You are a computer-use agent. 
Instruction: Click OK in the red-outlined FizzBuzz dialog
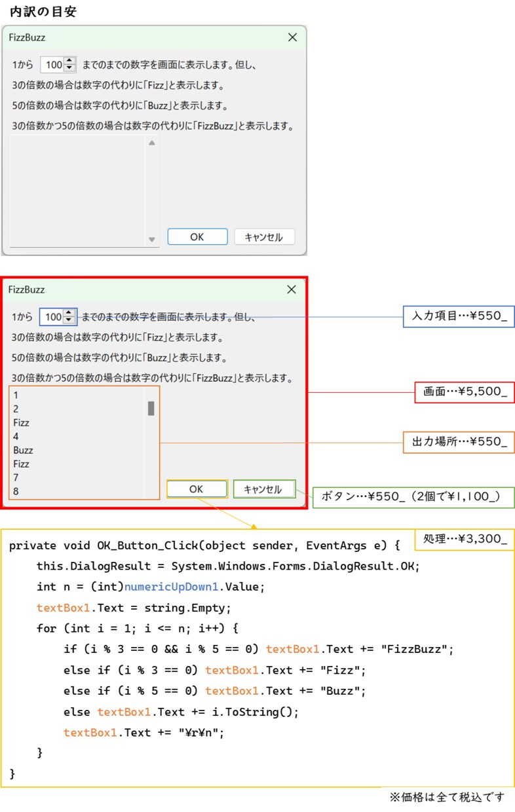[197, 489]
